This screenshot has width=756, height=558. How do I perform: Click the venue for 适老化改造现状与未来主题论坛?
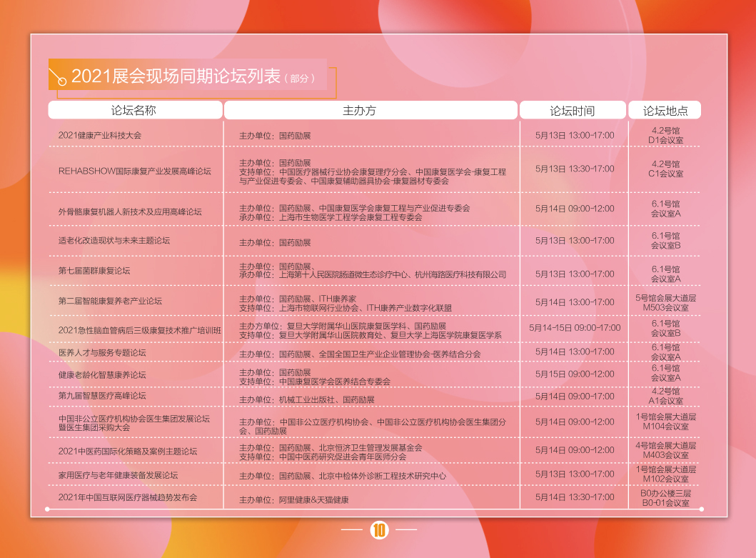666,240
